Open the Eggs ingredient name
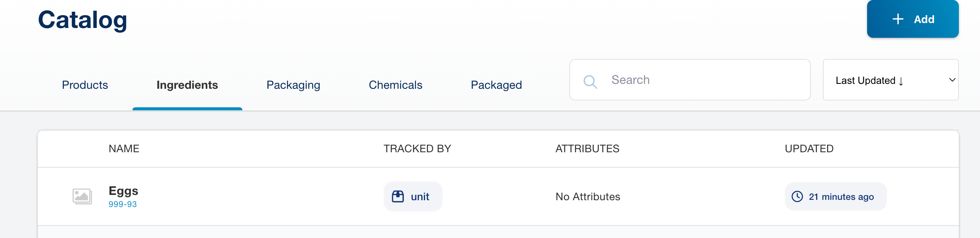 tap(123, 191)
